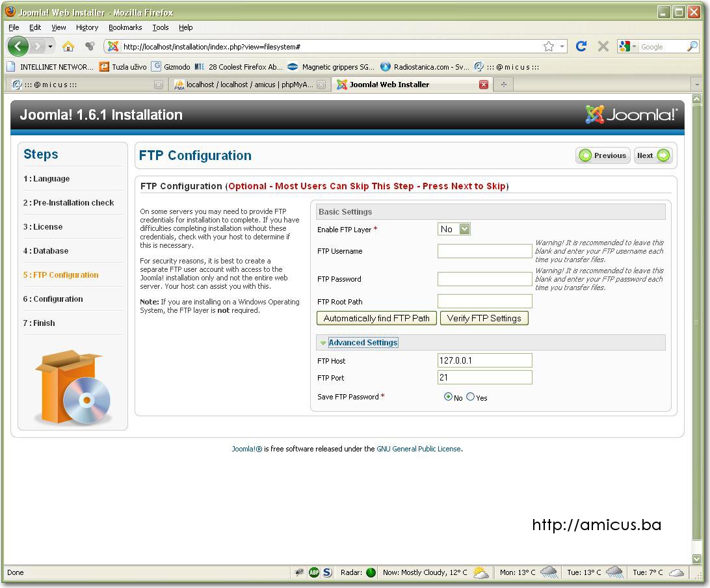Click the Tue 7° forecast cloud icon
The image size is (710, 588).
[x=676, y=572]
